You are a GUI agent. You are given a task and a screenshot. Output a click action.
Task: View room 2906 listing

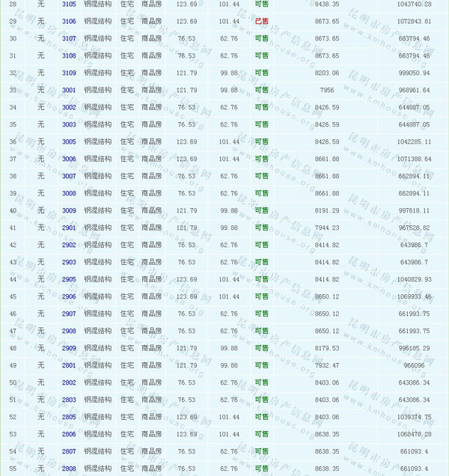pyautogui.click(x=69, y=296)
